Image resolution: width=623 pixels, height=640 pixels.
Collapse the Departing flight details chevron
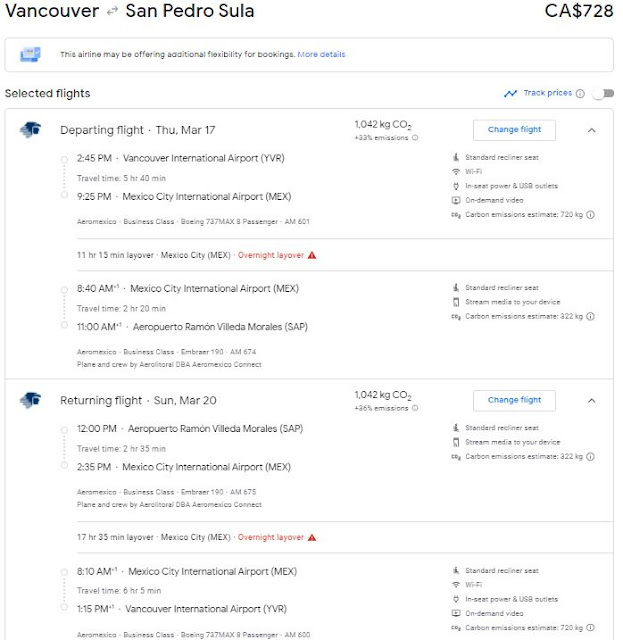coord(591,130)
